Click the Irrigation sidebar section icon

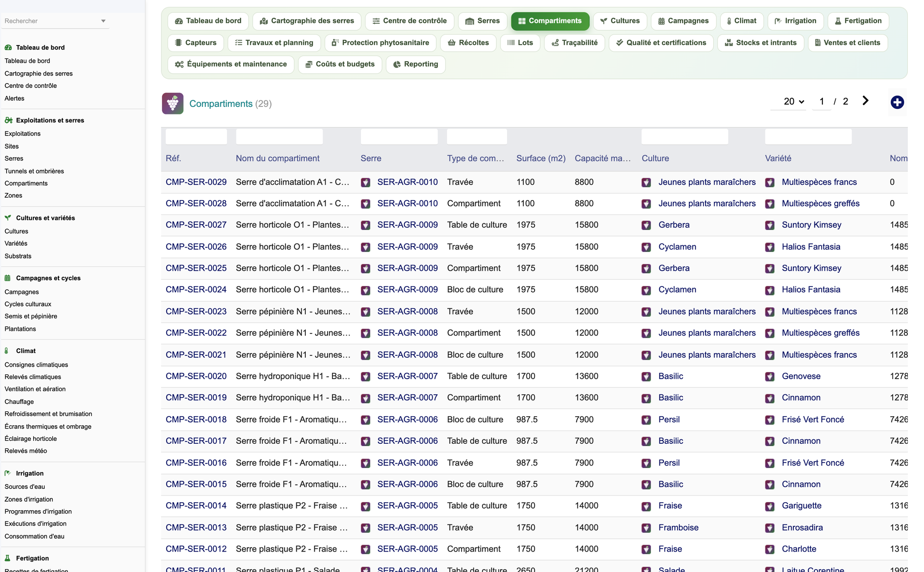(8, 473)
